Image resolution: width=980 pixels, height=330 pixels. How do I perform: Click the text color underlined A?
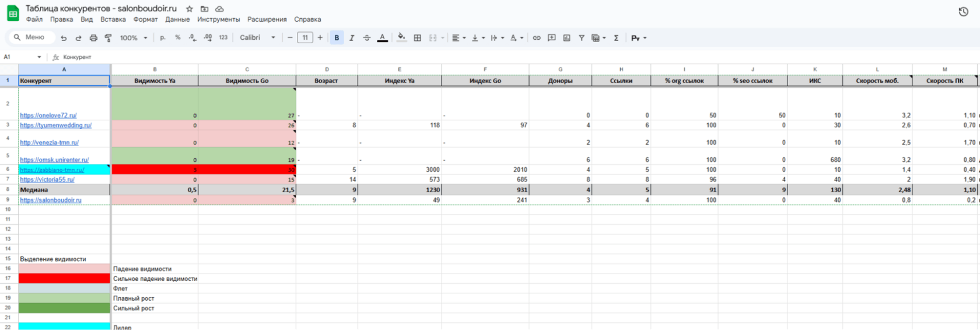[382, 37]
